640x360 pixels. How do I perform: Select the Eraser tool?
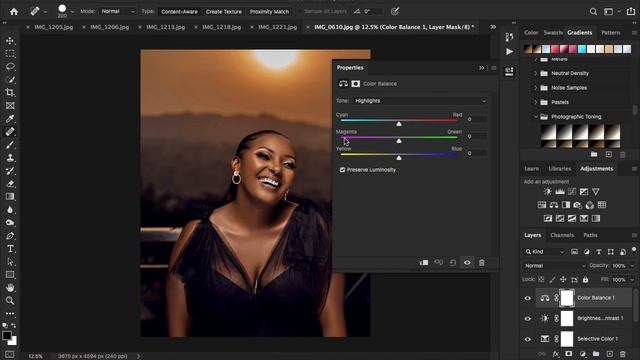coord(10,184)
